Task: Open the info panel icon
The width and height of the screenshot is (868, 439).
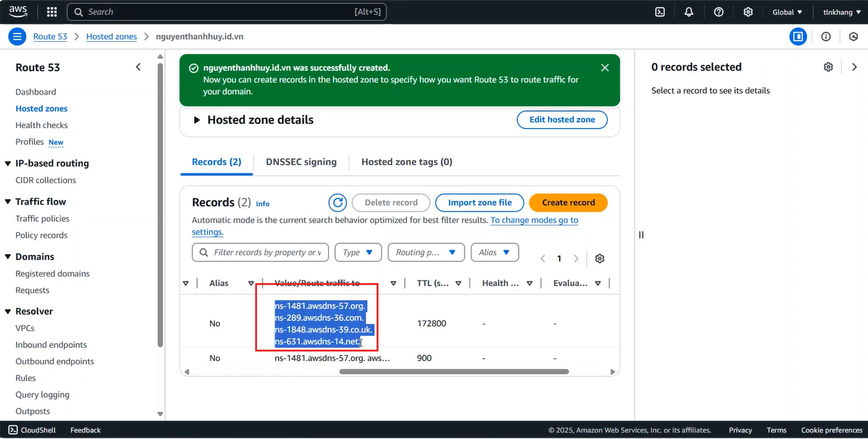Action: pyautogui.click(x=826, y=36)
